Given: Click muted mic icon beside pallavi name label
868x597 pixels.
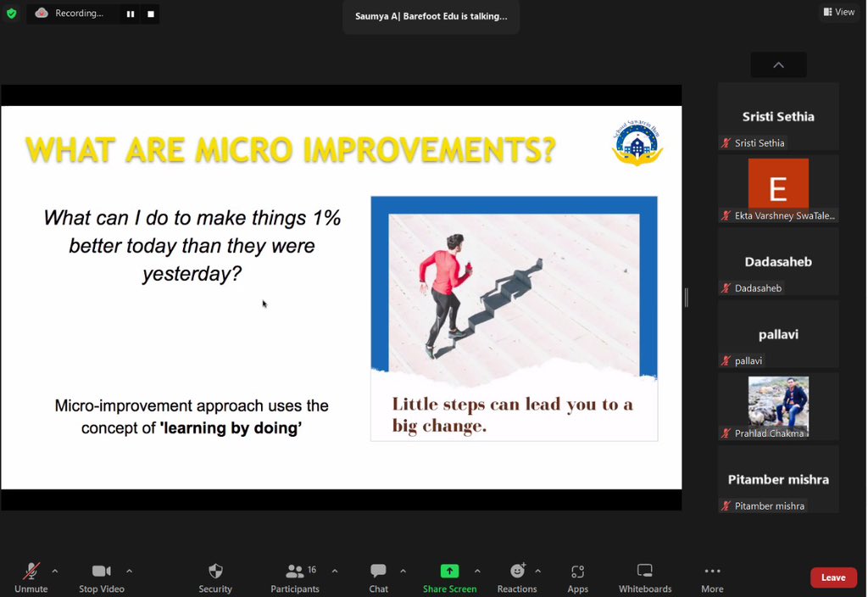Looking at the screenshot, I should point(726,360).
